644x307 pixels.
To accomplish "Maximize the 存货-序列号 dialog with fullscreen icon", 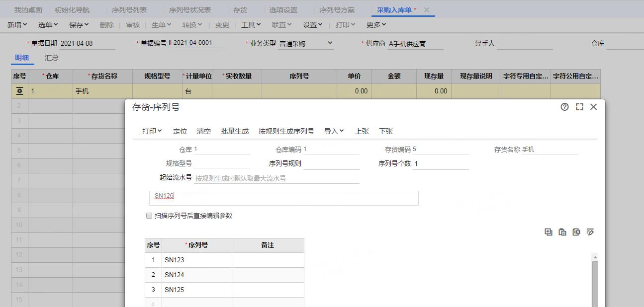I will (579, 107).
